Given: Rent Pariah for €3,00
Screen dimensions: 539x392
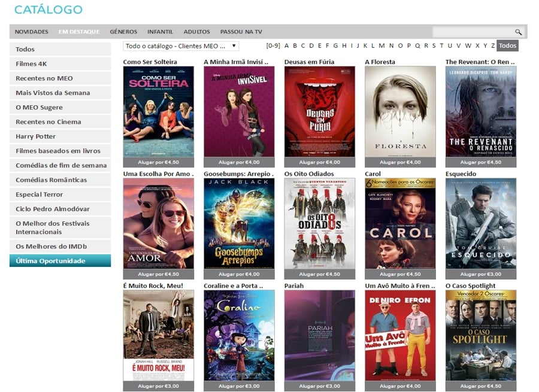Looking at the screenshot, I should pyautogui.click(x=320, y=386).
